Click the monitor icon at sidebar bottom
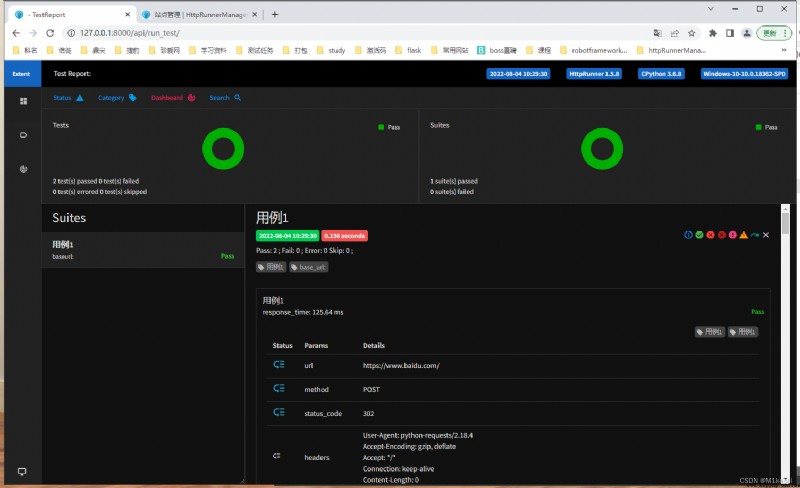This screenshot has height=488, width=800. [22, 471]
